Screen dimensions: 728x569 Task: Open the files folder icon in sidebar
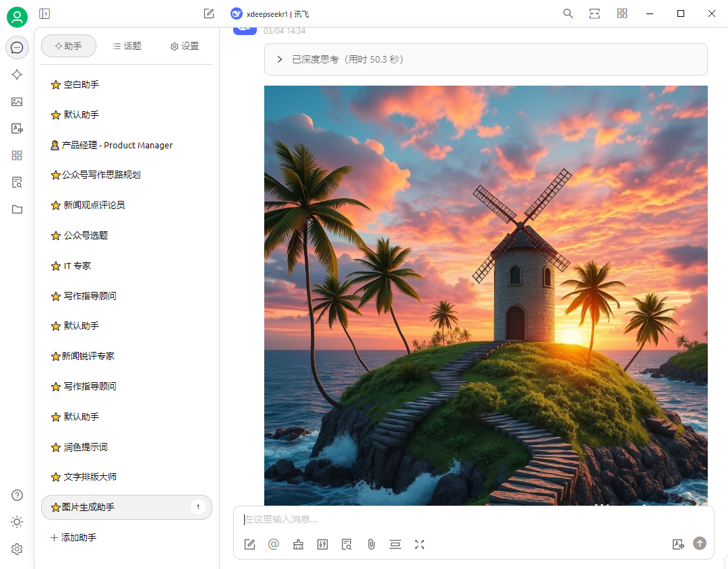pos(17,210)
